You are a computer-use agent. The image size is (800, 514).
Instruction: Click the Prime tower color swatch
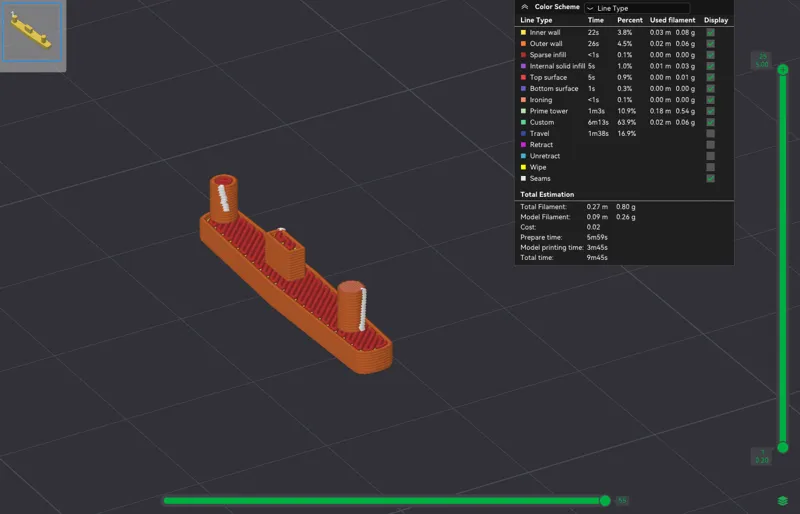click(x=523, y=111)
